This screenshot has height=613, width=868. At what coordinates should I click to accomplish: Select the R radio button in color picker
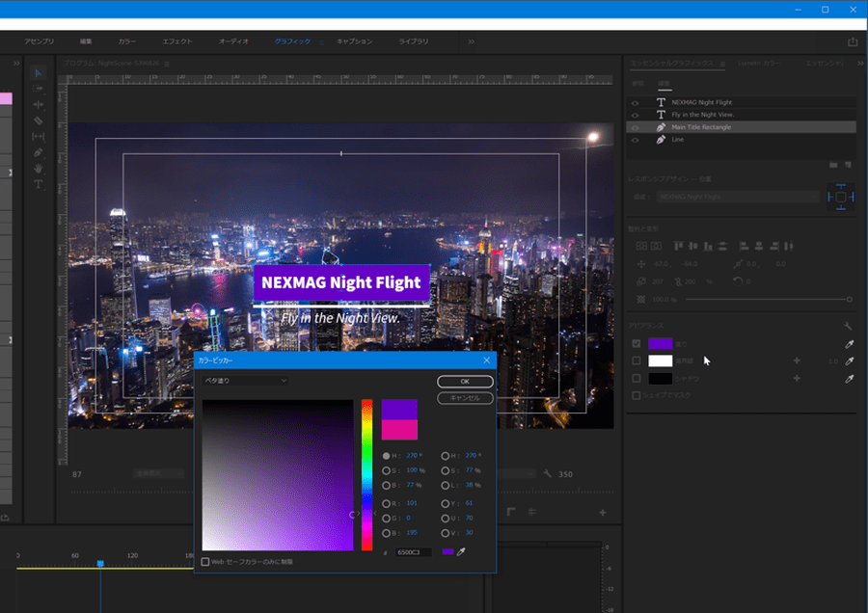tap(387, 503)
